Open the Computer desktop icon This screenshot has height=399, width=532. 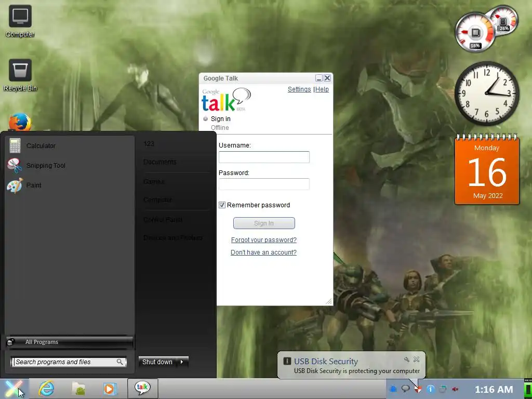click(x=20, y=21)
